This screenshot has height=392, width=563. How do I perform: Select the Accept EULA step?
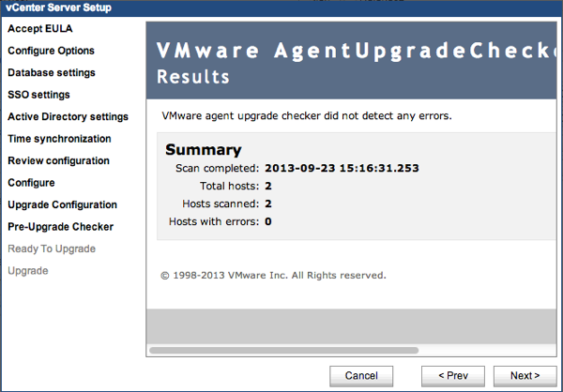pyautogui.click(x=39, y=28)
